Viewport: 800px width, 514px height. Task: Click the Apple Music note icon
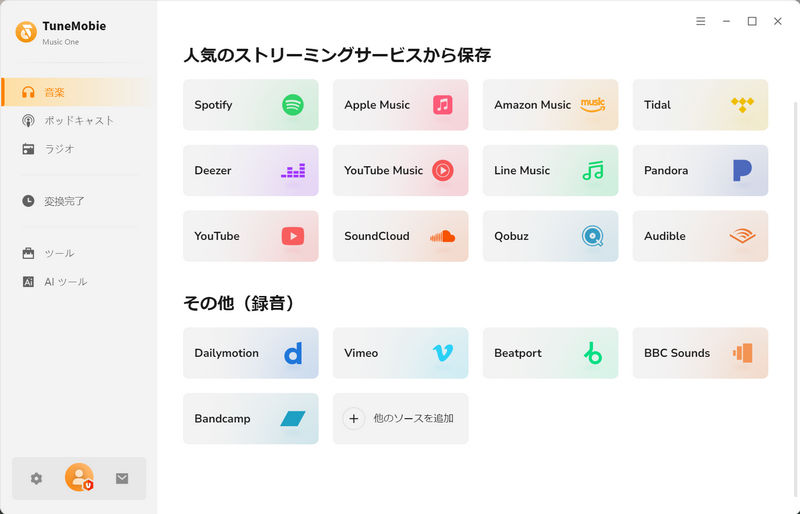[442, 105]
